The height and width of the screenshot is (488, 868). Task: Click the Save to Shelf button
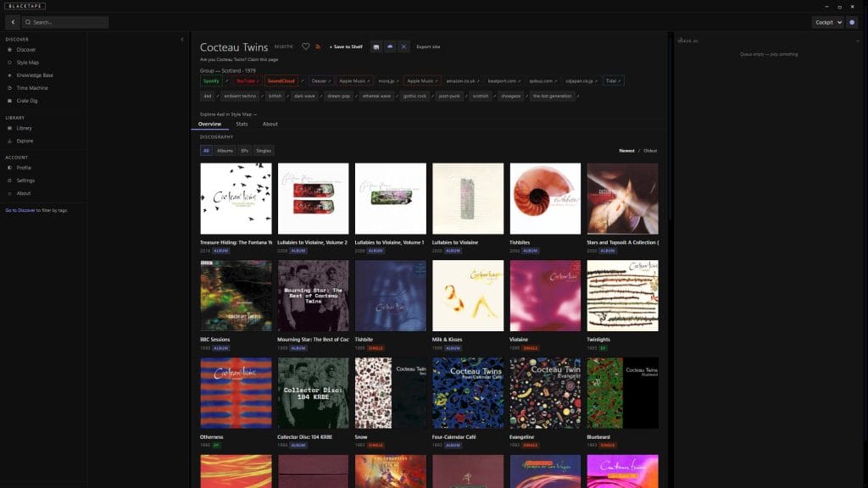coord(346,47)
